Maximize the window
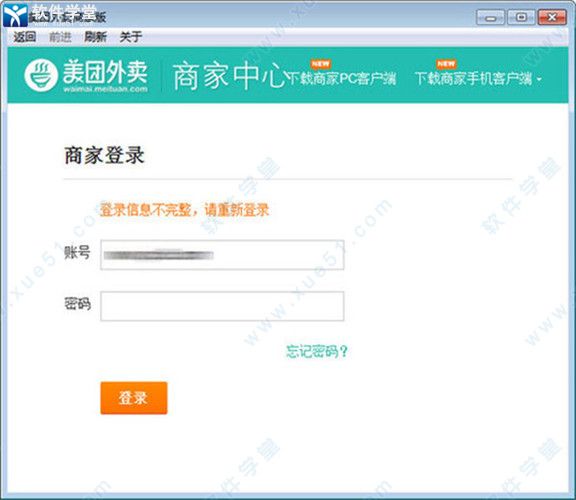 [521, 17]
